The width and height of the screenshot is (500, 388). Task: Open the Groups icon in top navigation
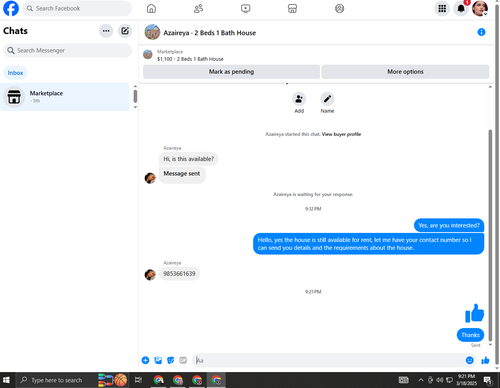click(x=339, y=8)
